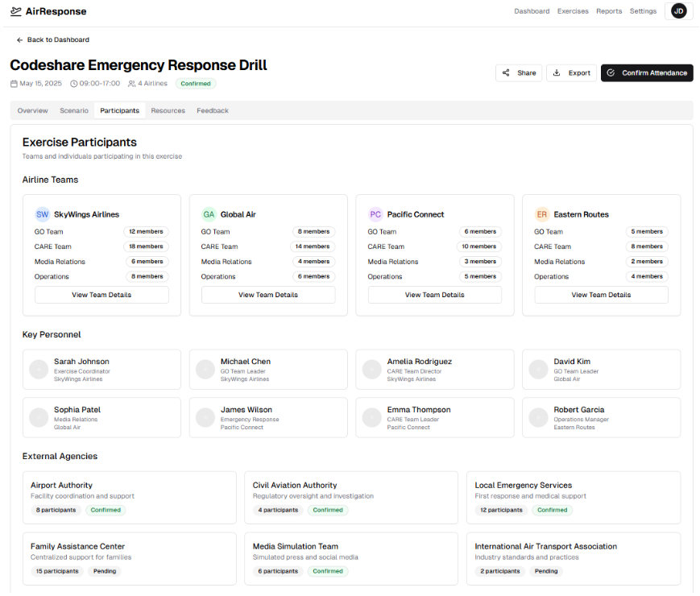Click the Confirmed status badge under the drill title
This screenshot has height=596, width=700.
(x=196, y=84)
